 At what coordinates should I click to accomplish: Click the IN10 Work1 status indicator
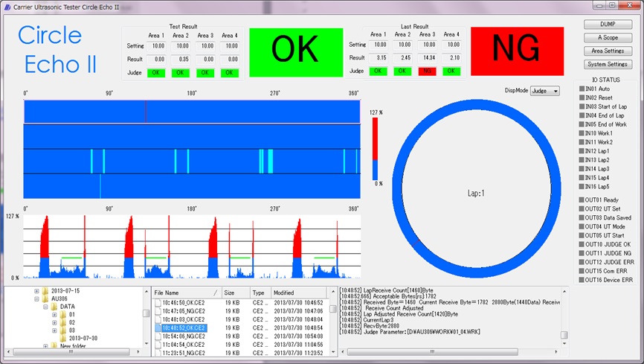click(x=582, y=133)
